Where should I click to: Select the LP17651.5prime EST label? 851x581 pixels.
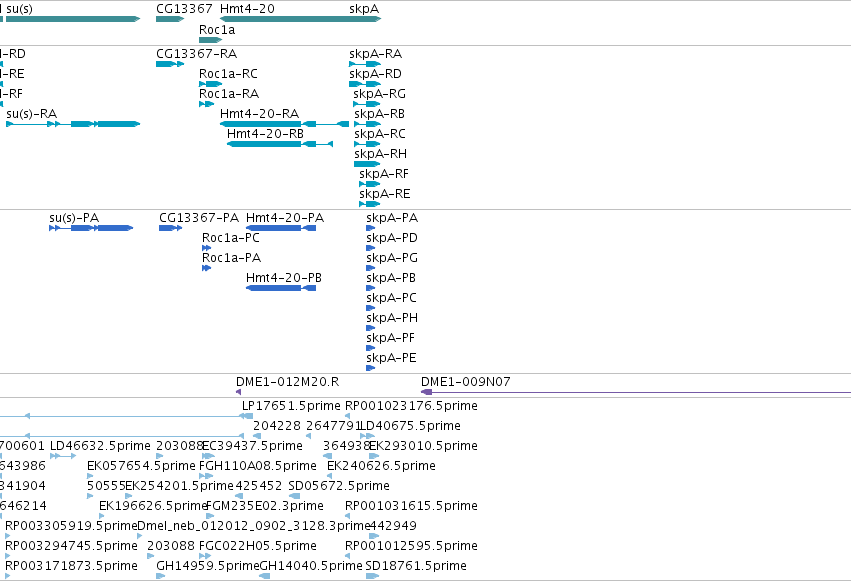tap(291, 406)
